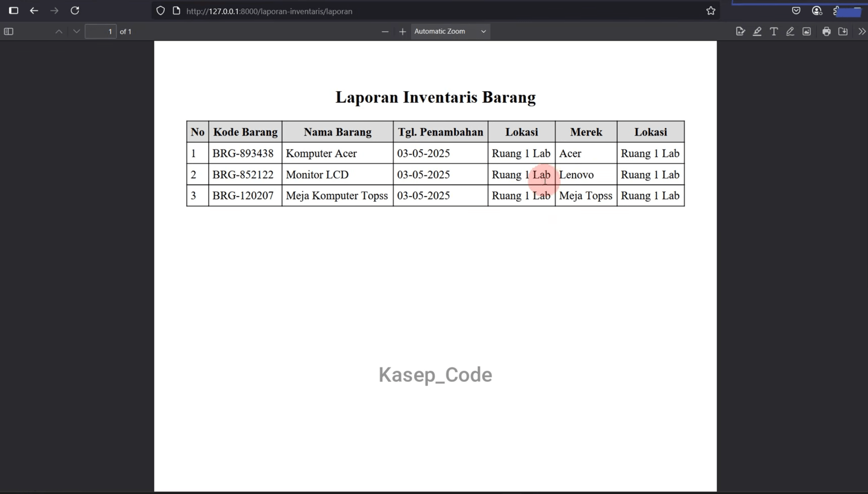Click the 'Meja Topss' cell
868x494 pixels.
[x=585, y=196]
